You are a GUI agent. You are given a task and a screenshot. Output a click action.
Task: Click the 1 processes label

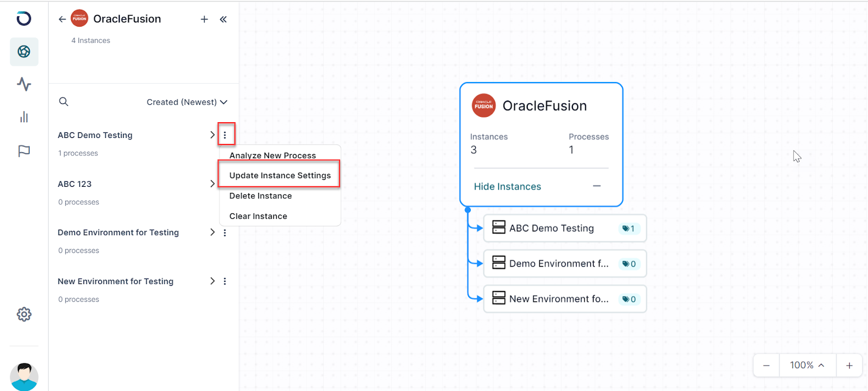78,153
